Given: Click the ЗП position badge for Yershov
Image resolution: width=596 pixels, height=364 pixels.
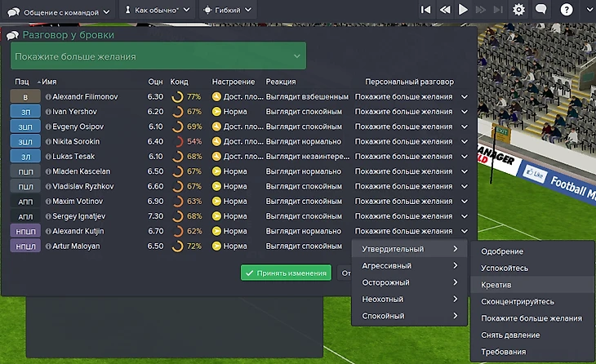Looking at the screenshot, I should pos(25,112).
